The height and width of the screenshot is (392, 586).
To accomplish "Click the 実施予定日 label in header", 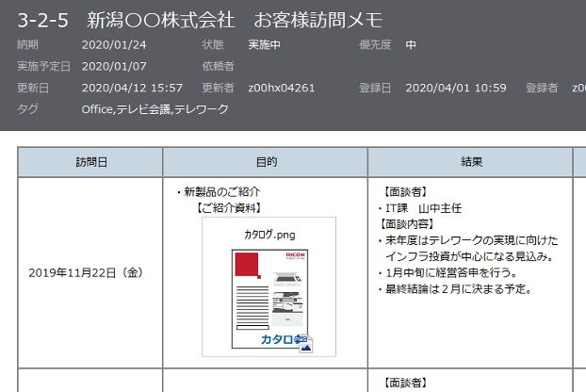I will (x=43, y=67).
